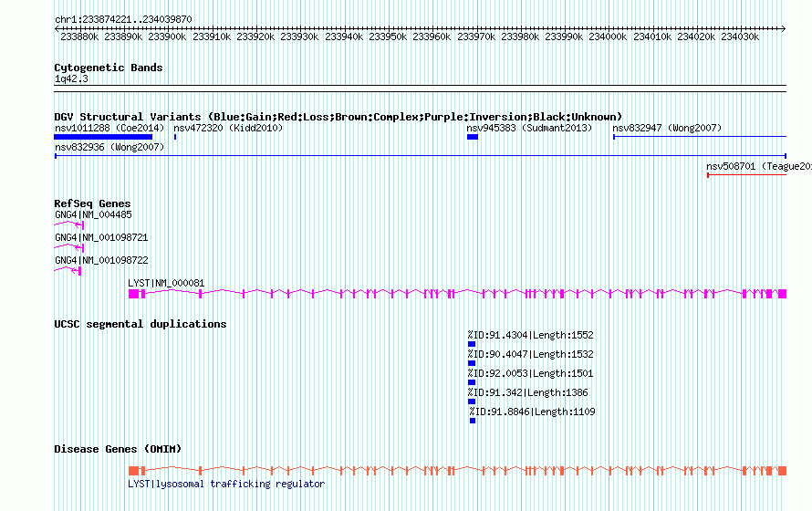This screenshot has height=511, width=812.
Task: Click the 1q42.3 band label
Action: [x=71, y=78]
